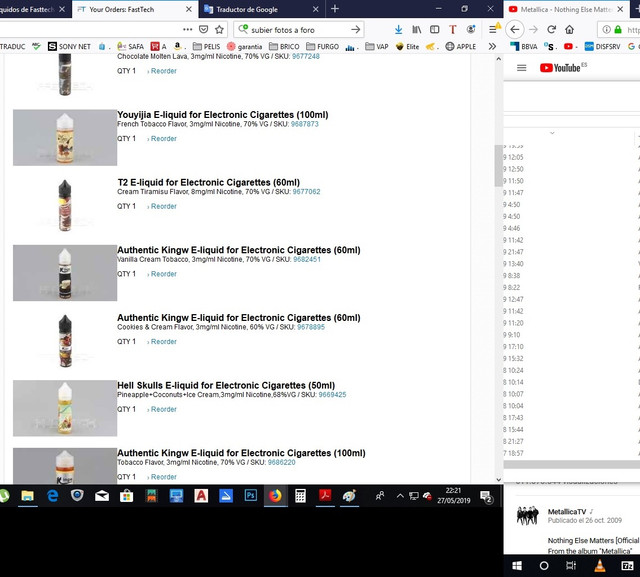Open the YouTube guide menu icon

pos(521,68)
